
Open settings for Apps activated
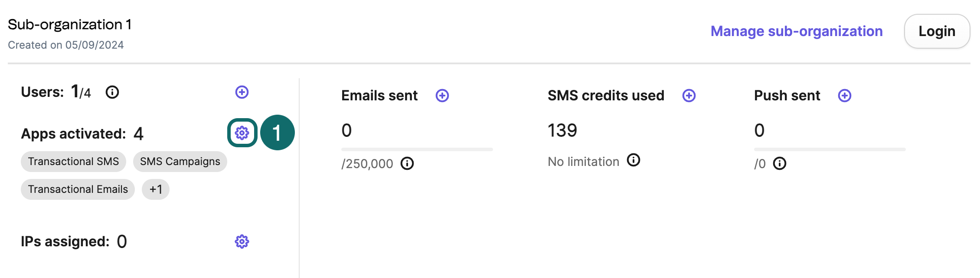pyautogui.click(x=242, y=133)
